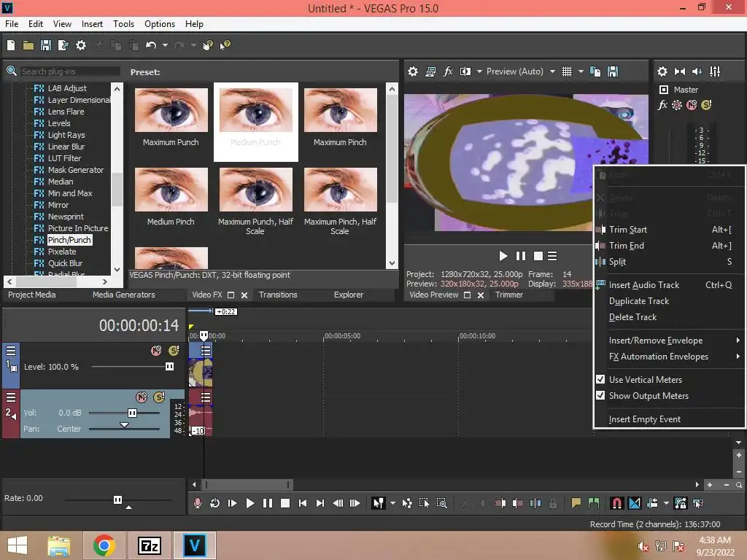Insert a marker using yellow flag icon
The height and width of the screenshot is (560, 747).
pos(576,503)
